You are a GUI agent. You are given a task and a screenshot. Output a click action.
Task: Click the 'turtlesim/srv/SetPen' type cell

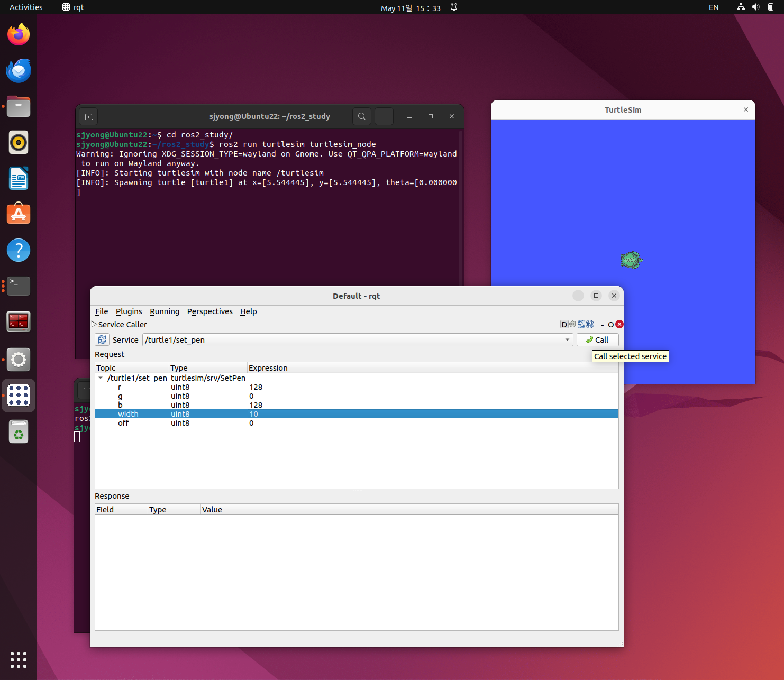(x=208, y=378)
